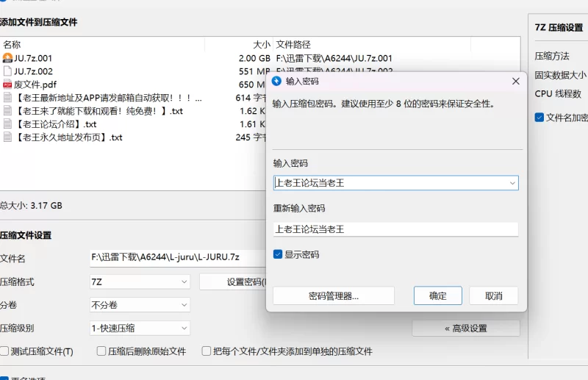588x380 pixels.
Task: Toggle the 文件名加密 checkbox
Action: [539, 117]
